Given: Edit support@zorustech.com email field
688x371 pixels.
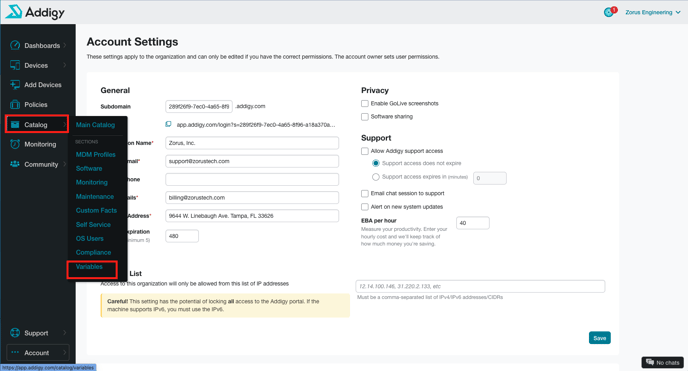Looking at the screenshot, I should (252, 161).
